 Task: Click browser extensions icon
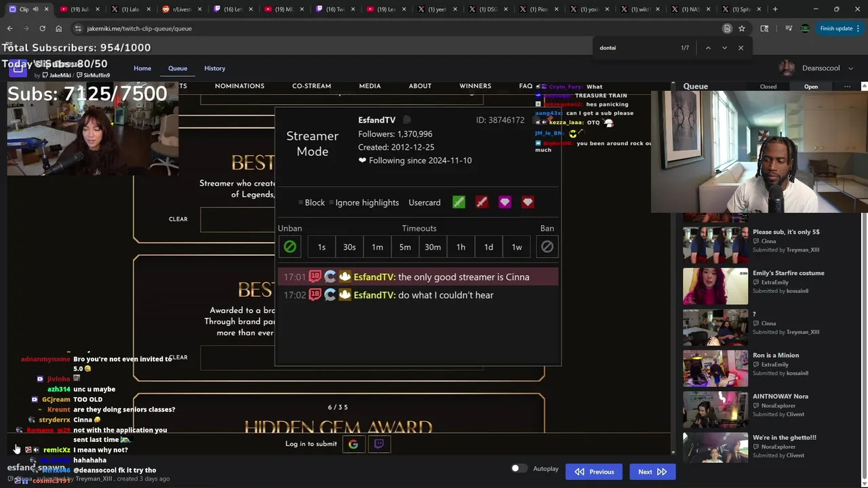click(x=764, y=28)
